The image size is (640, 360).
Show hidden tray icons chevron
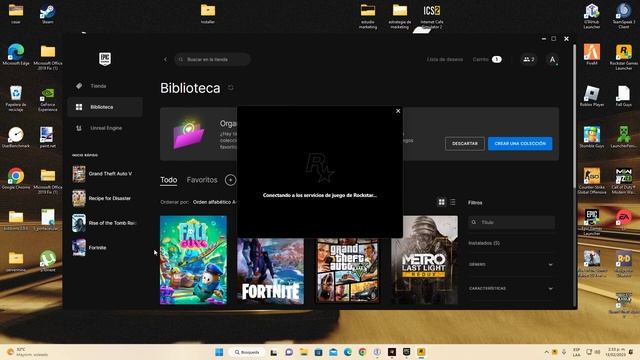(546, 352)
